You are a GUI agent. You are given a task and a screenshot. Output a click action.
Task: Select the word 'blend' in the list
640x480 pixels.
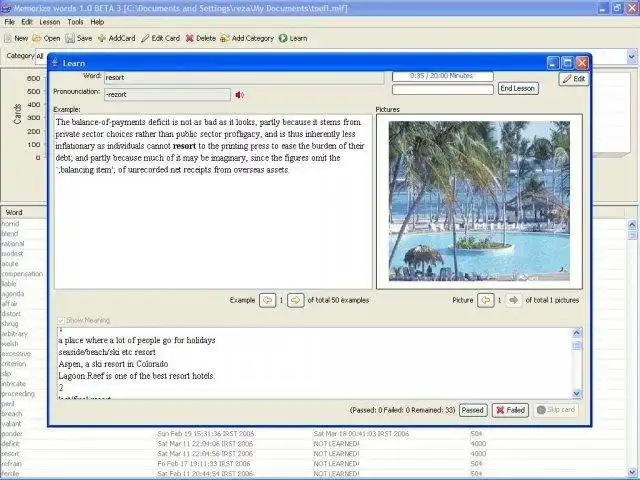click(10, 234)
